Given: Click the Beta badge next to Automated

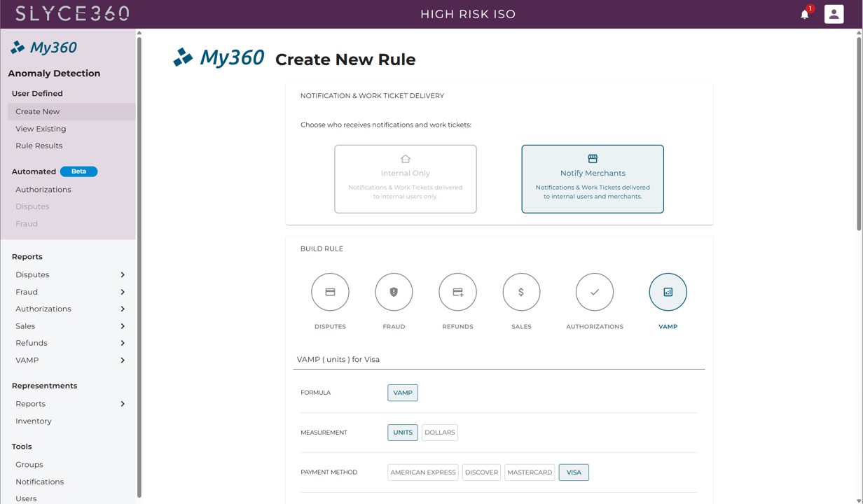Looking at the screenshot, I should tap(78, 171).
